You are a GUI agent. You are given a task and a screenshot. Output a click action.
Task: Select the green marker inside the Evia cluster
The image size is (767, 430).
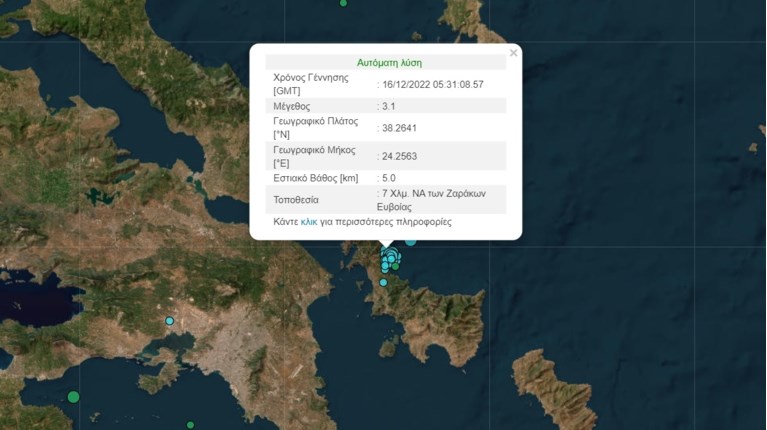[x=396, y=266]
